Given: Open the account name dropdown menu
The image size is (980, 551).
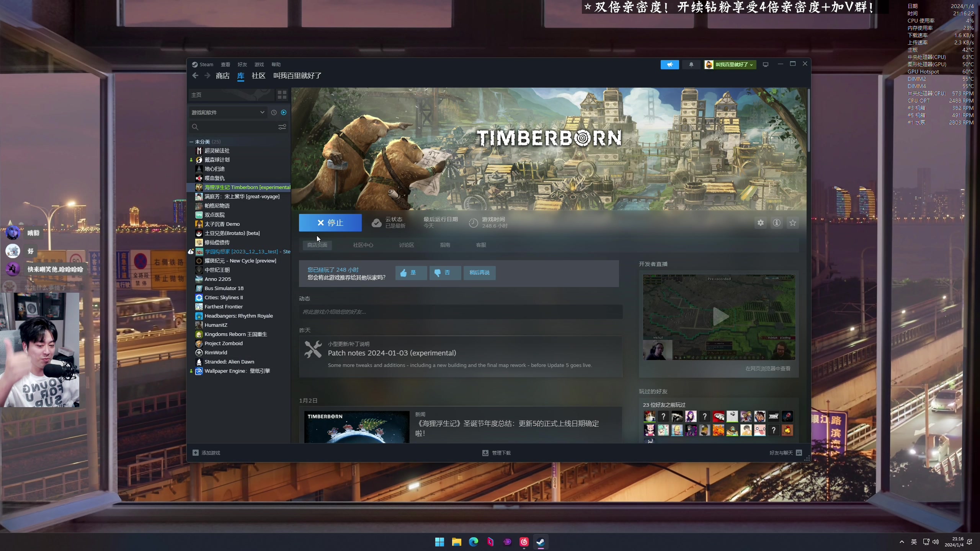Looking at the screenshot, I should 730,65.
